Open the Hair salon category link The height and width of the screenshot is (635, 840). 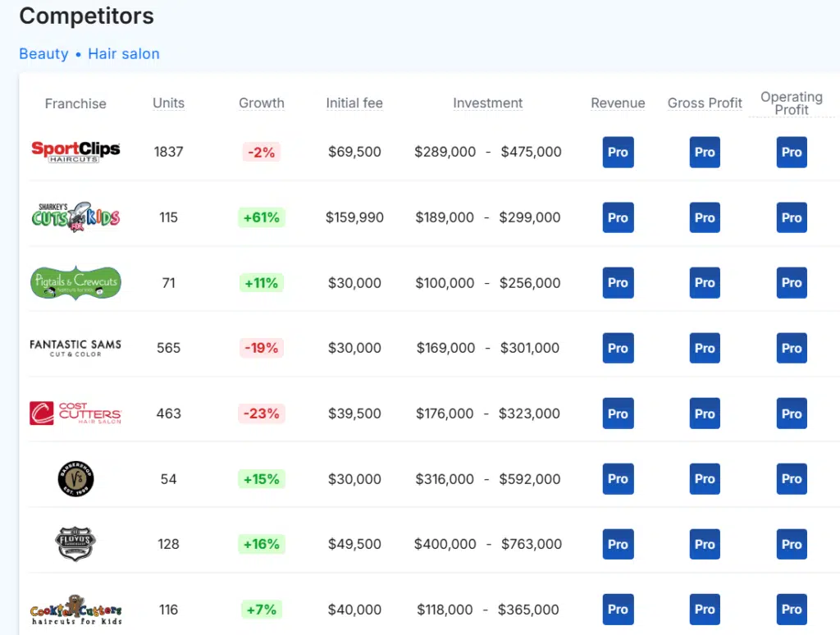[x=124, y=54]
